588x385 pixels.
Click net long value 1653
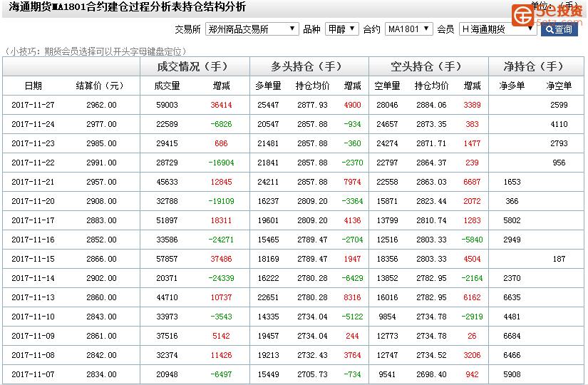click(512, 182)
